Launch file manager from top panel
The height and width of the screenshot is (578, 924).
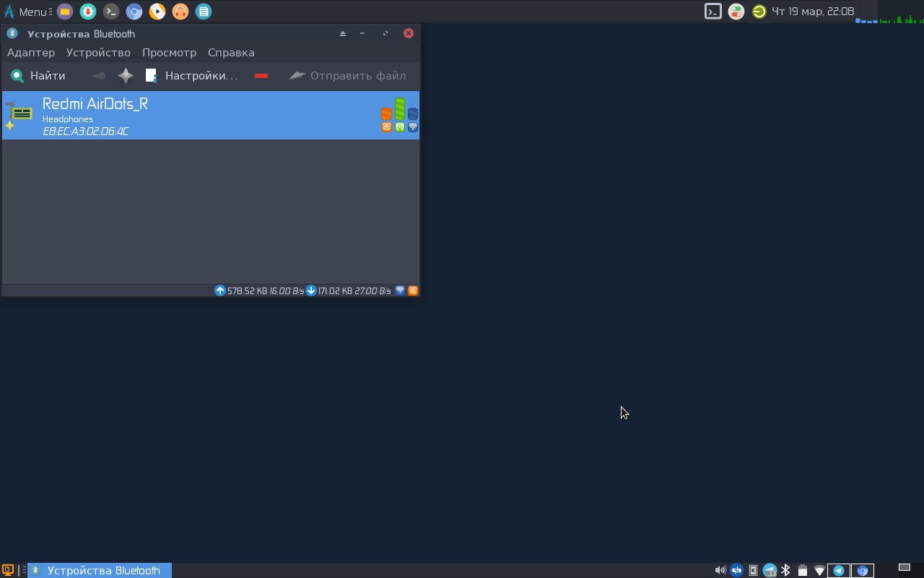(64, 12)
